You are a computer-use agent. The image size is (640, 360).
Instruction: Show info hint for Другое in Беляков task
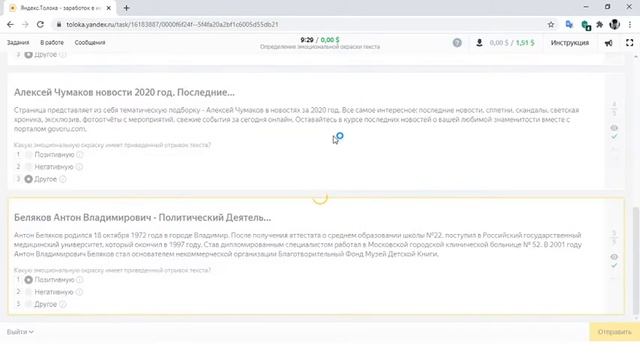62,304
